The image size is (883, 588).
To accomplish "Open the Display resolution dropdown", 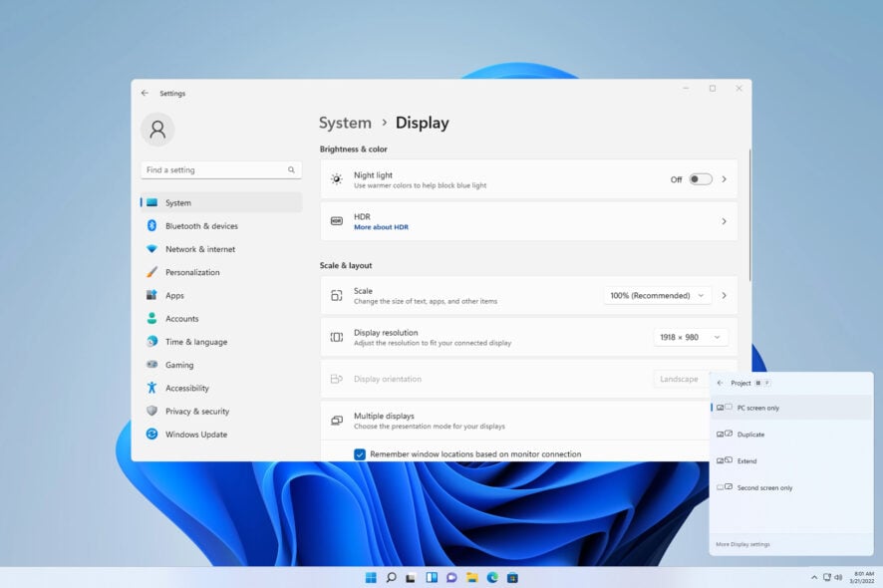I will point(690,338).
